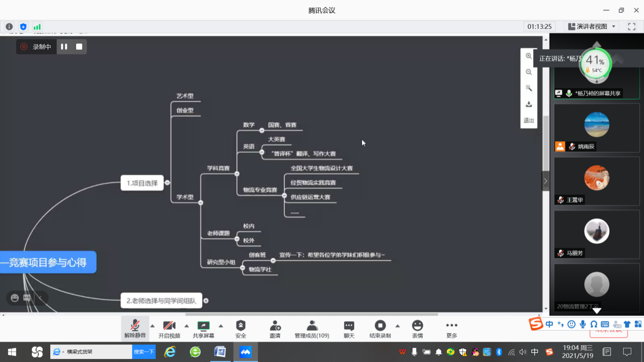Click the download icon in side toolbar

[529, 104]
